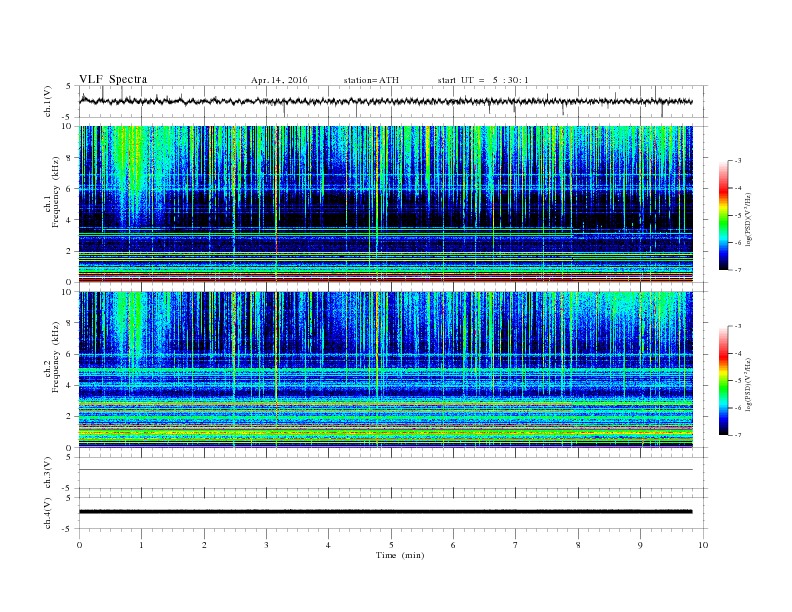Click the "-7" label on ch.1 colorbar
Viewport: 792px width, 612px height.
[x=738, y=270]
